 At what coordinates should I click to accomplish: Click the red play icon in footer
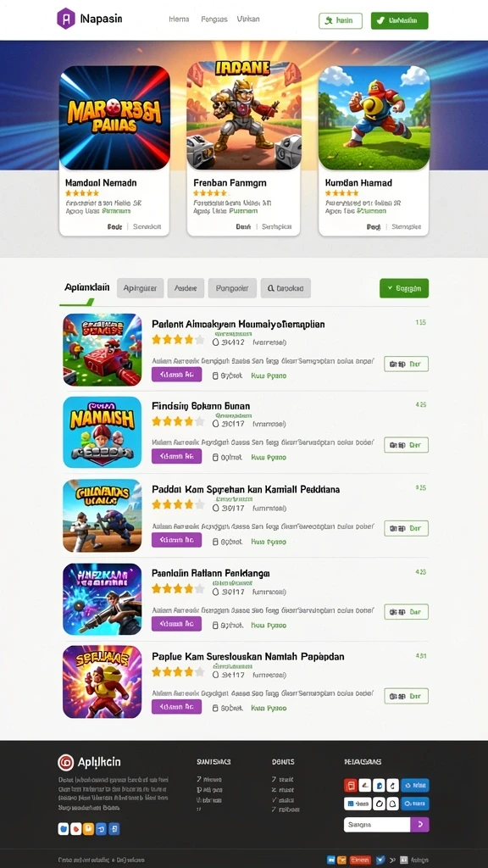point(75,829)
